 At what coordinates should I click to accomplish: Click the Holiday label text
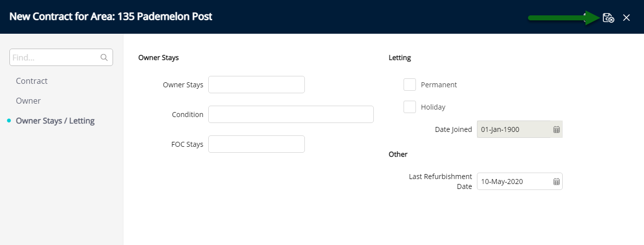[x=433, y=107]
